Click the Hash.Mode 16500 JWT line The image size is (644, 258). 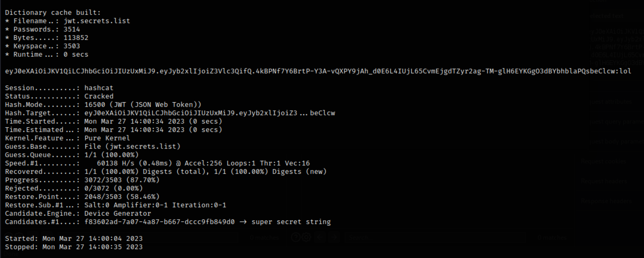click(x=103, y=104)
